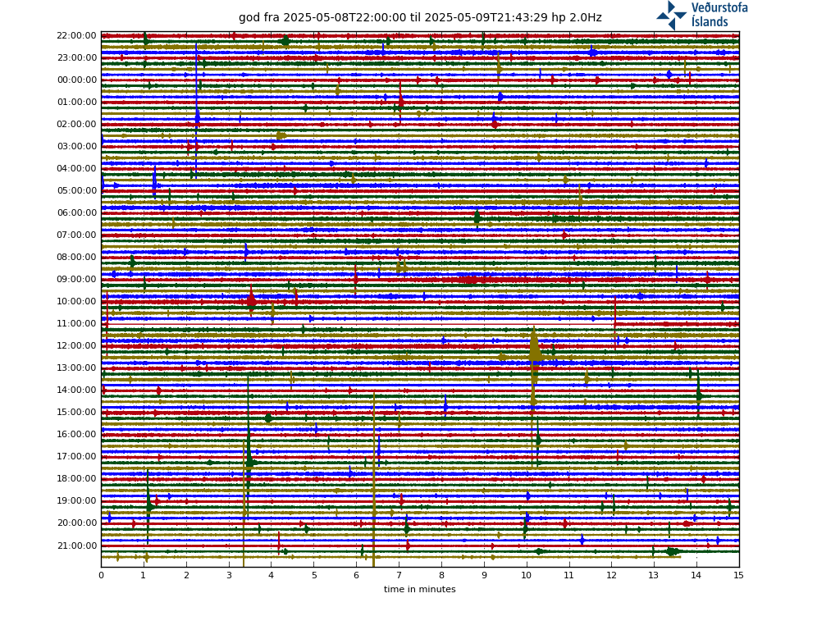Image resolution: width=840 pixels, height=630 pixels.
Task: Click the 22:00:00 time label
Action: (76, 36)
